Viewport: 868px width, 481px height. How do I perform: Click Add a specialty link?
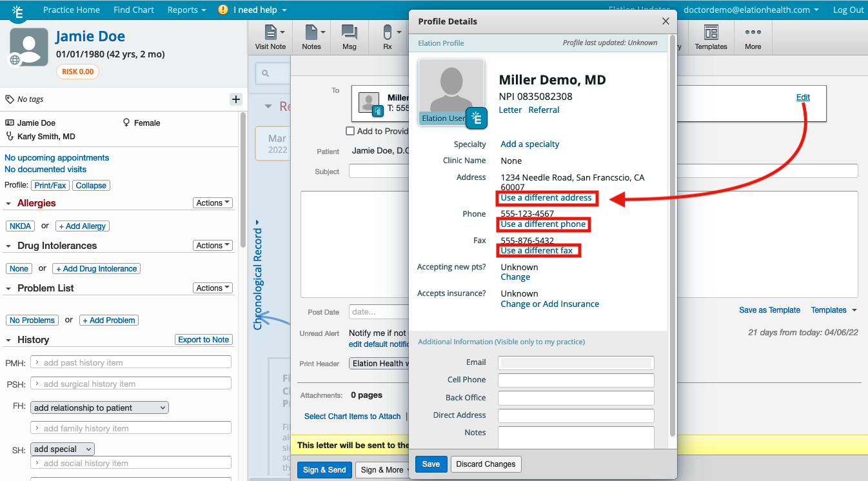pyautogui.click(x=530, y=144)
